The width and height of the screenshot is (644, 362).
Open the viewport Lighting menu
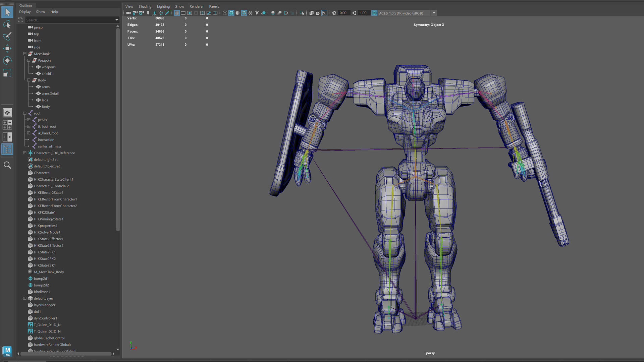163,6
